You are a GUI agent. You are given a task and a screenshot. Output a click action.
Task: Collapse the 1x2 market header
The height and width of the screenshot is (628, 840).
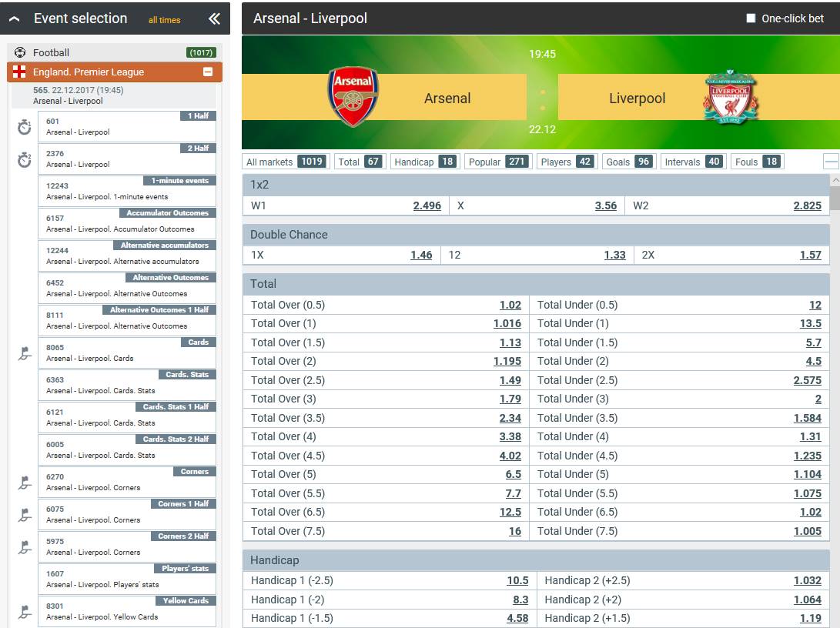(536, 185)
